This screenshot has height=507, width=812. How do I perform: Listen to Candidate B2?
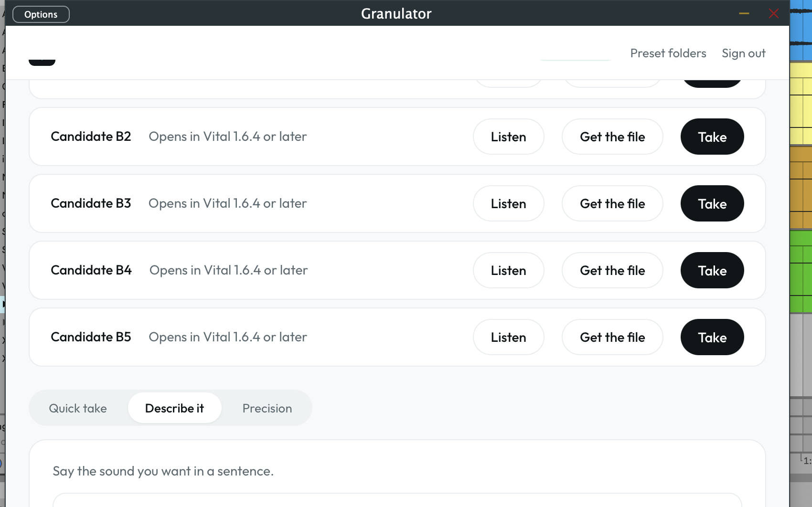click(508, 137)
